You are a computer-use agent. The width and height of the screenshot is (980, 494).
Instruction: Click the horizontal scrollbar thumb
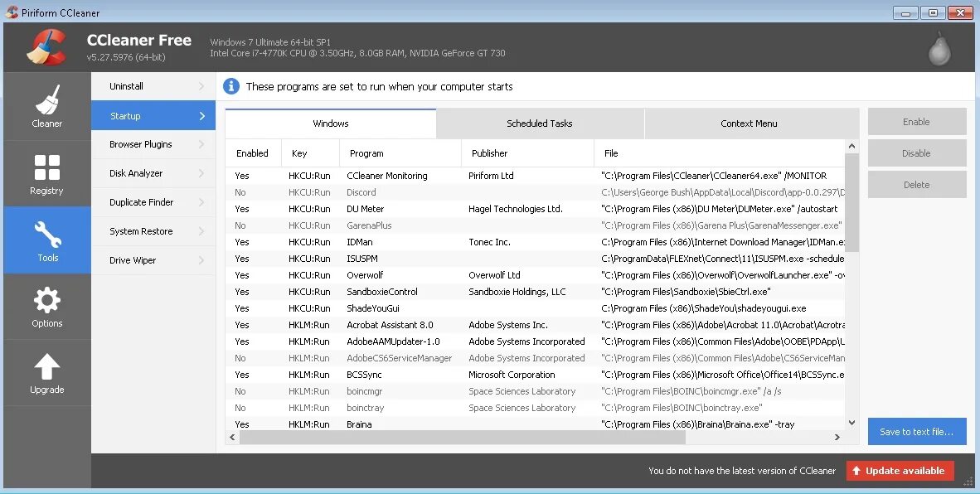(x=463, y=437)
